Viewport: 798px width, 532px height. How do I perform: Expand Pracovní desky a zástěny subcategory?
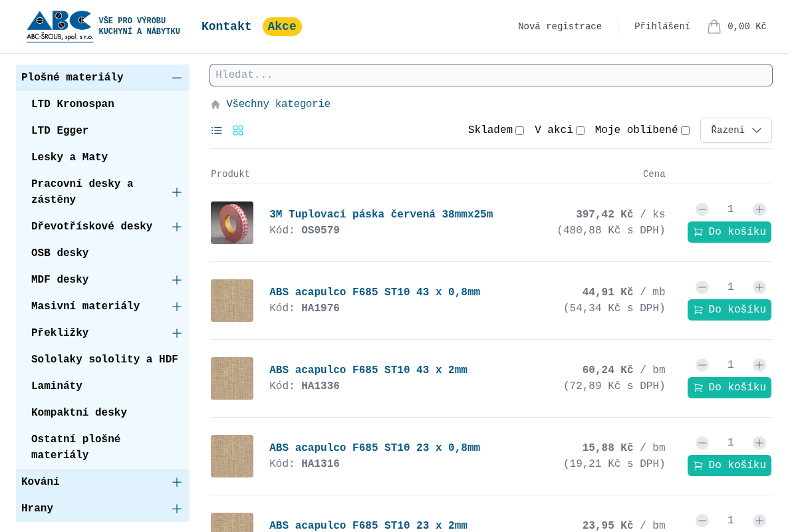click(177, 192)
